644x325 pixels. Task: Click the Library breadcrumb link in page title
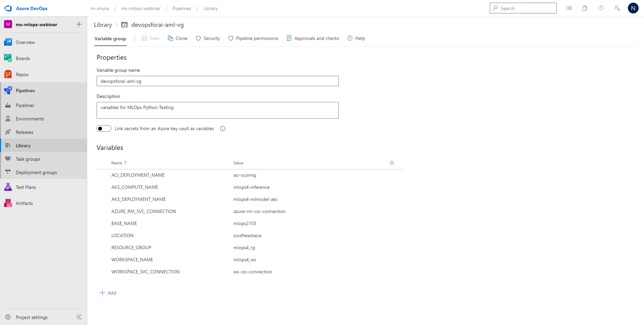coord(103,25)
